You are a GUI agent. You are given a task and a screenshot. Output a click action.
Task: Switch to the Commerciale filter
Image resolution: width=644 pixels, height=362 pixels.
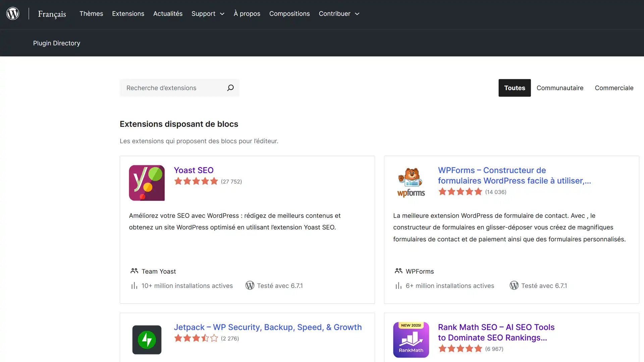pos(614,88)
